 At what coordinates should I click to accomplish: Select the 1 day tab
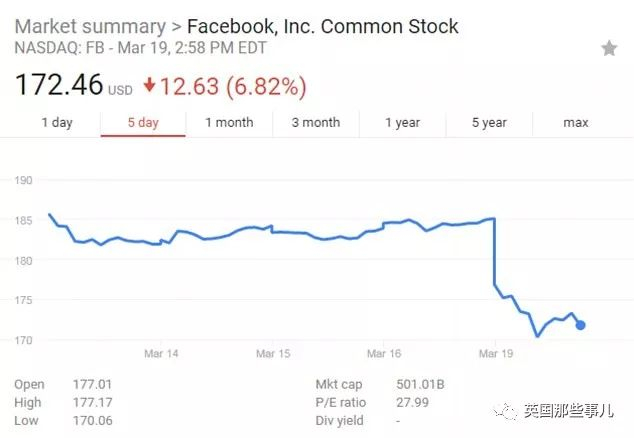pyautogui.click(x=57, y=123)
